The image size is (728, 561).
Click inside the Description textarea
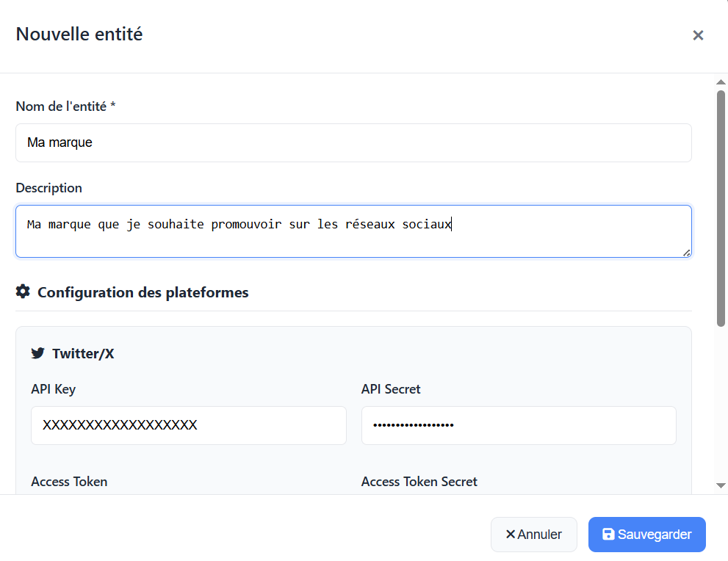(x=353, y=231)
